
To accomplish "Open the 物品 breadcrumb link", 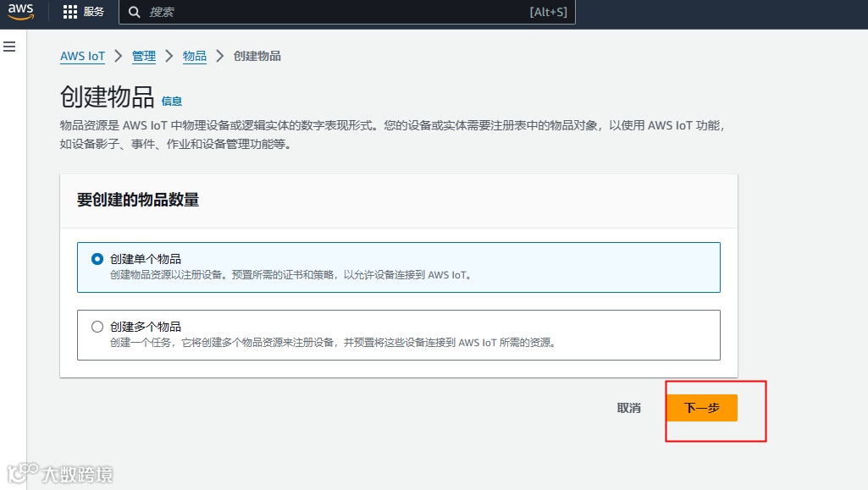I will (194, 56).
